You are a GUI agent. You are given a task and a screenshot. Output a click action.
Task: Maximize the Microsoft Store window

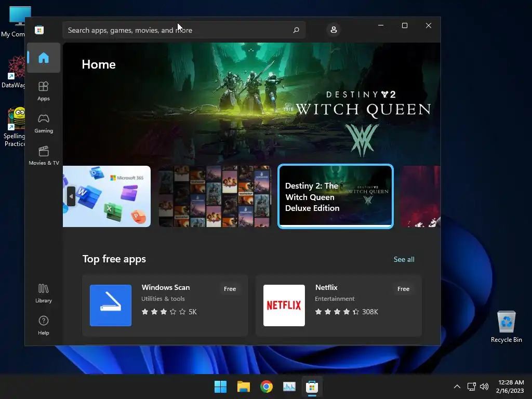coord(404,25)
